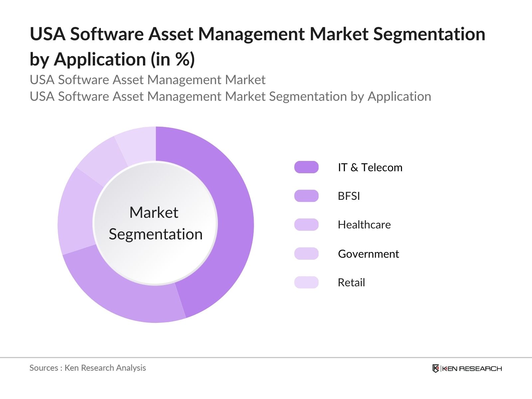The image size is (532, 399).
Task: Click the Ken Research logo icon
Action: click(x=436, y=368)
